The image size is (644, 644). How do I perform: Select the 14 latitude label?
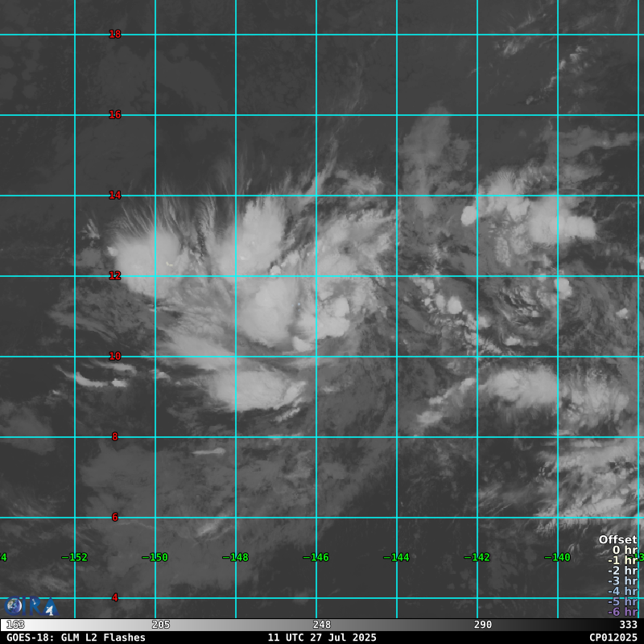click(115, 195)
